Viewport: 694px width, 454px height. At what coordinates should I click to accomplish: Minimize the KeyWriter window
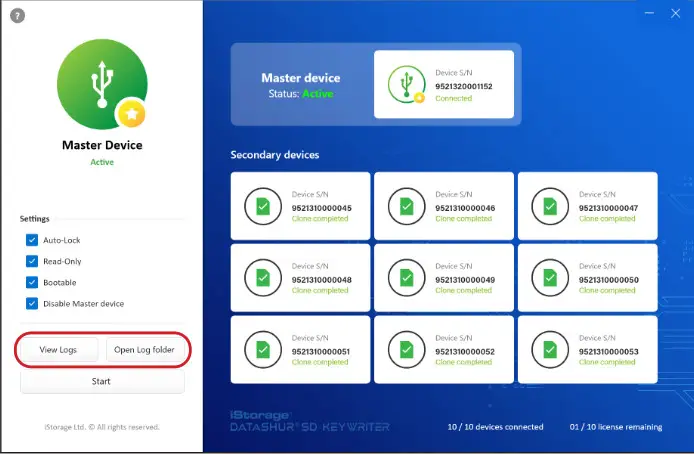[649, 13]
